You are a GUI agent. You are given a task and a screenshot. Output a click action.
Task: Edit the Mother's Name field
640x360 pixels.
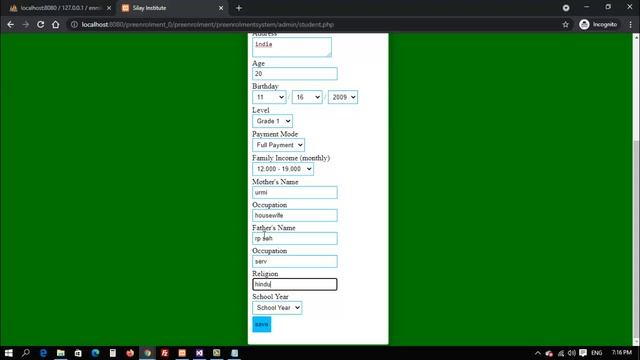click(295, 192)
